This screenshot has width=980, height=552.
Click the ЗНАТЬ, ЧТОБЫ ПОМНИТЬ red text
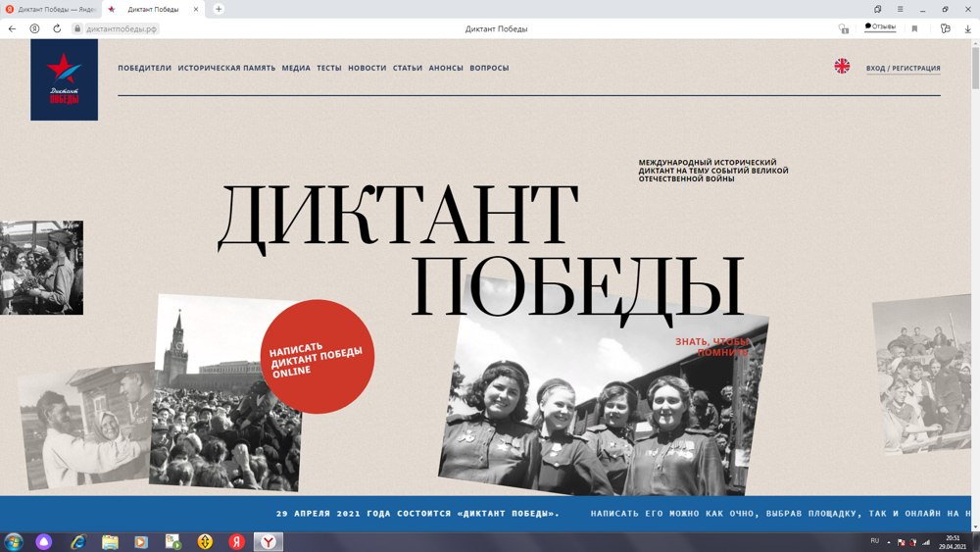(711, 347)
